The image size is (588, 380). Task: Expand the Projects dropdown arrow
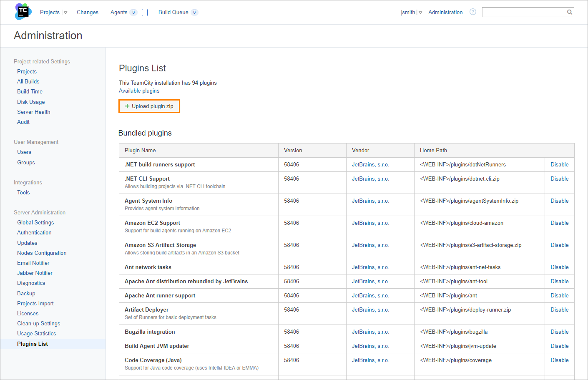(x=65, y=12)
